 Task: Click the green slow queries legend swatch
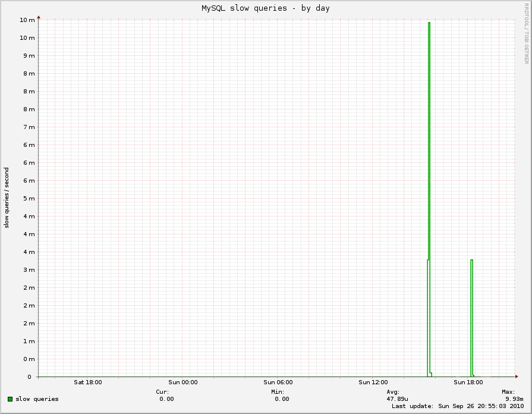point(10,399)
